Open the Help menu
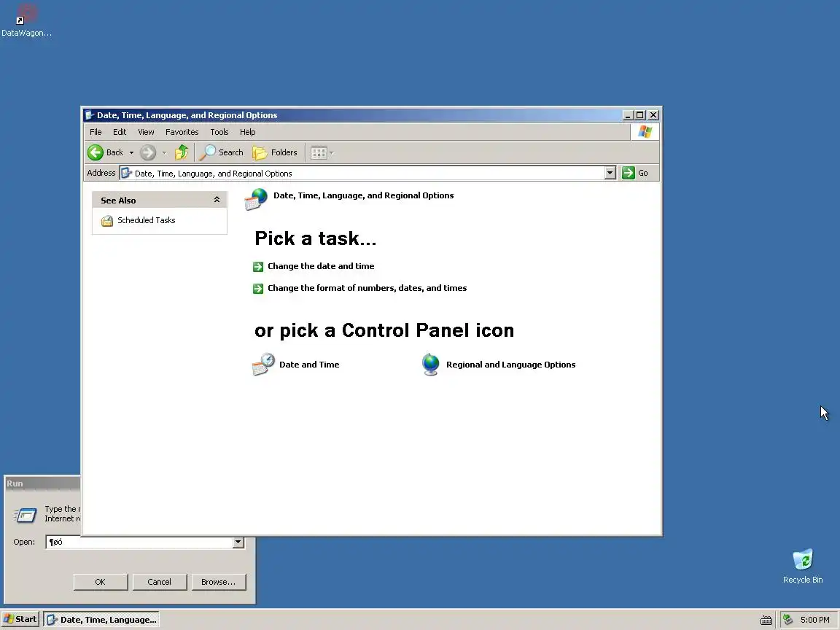 point(247,132)
